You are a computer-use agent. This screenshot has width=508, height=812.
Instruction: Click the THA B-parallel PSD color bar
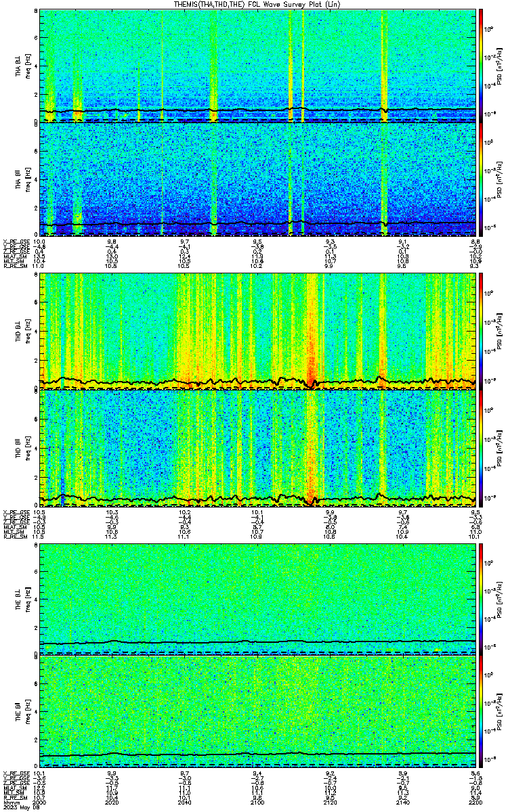(x=482, y=179)
